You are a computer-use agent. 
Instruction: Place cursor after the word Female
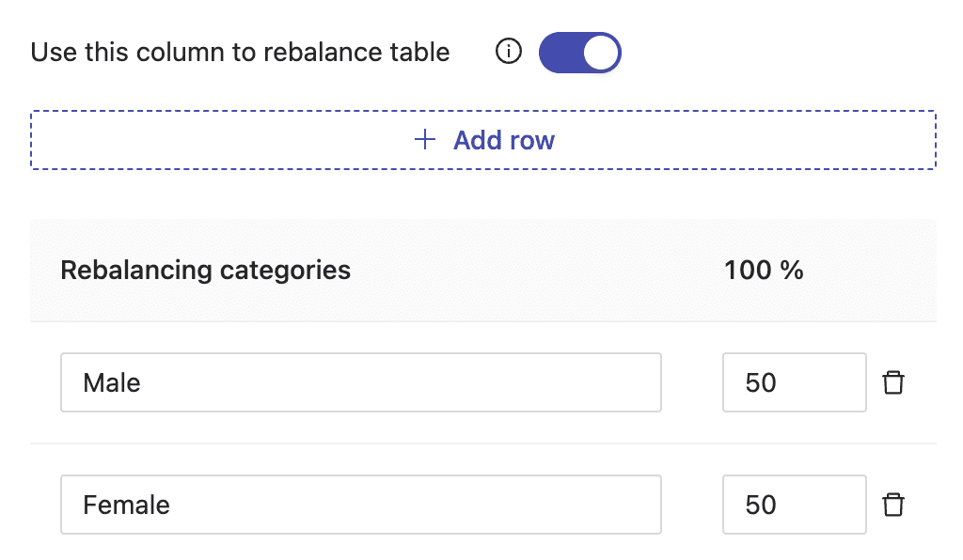171,505
